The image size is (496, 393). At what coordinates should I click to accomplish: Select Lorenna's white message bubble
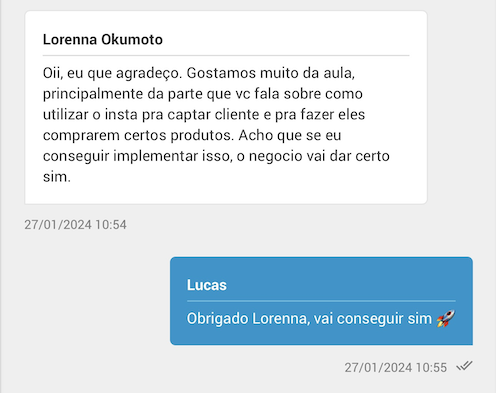[x=226, y=107]
